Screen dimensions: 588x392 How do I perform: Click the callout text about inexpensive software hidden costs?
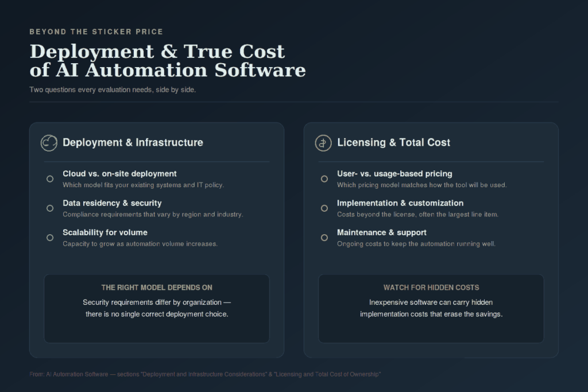[431, 308]
